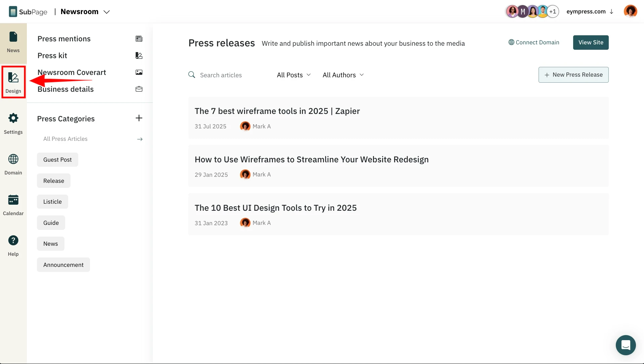Viewport: 644px width, 364px height.
Task: Click the View Site button
Action: 591,42
